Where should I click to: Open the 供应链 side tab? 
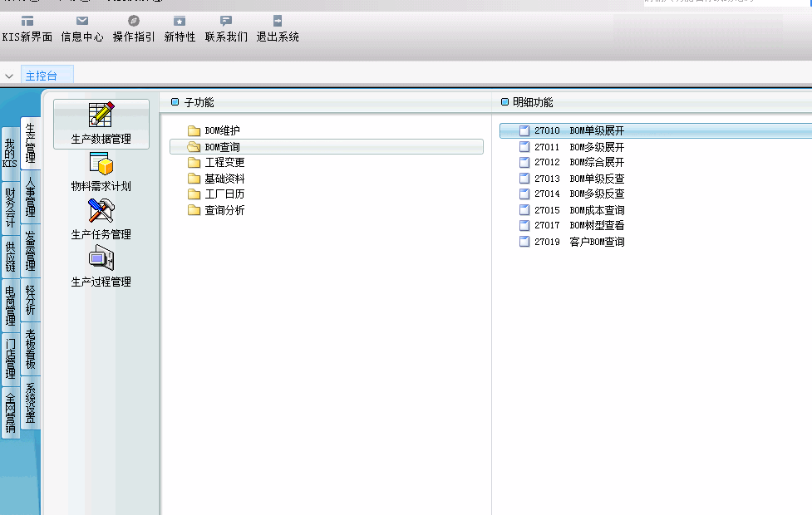[10, 257]
